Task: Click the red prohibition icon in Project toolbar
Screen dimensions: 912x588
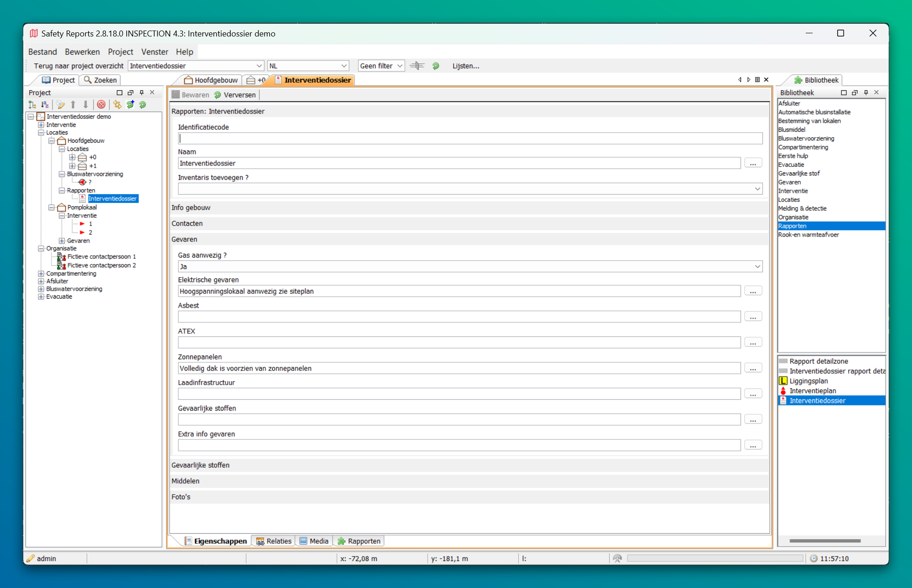Action: (101, 105)
